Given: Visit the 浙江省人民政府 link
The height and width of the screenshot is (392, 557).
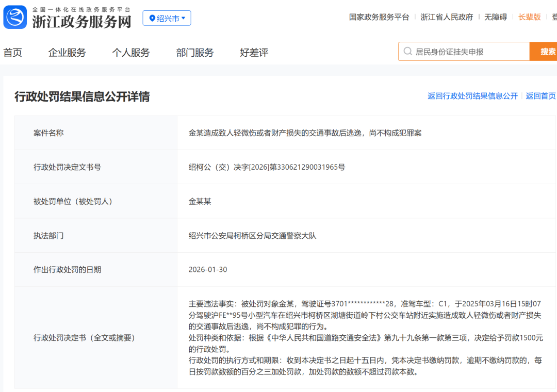Looking at the screenshot, I should pos(447,17).
